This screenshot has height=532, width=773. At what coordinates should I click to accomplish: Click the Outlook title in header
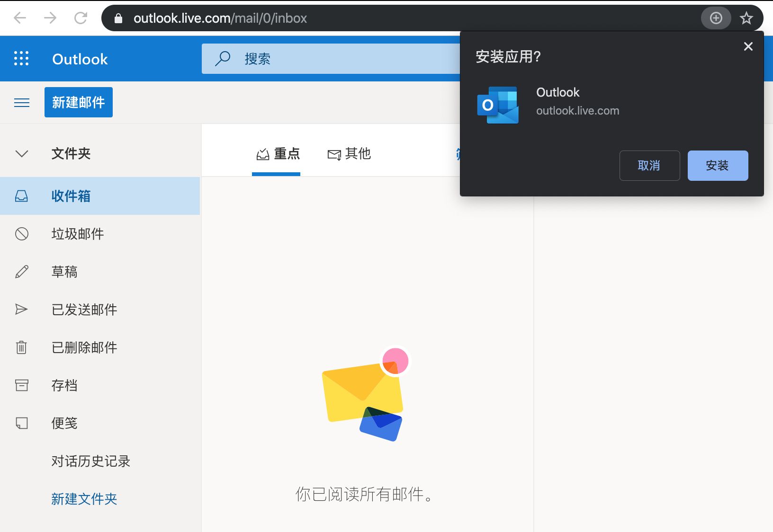coord(80,59)
